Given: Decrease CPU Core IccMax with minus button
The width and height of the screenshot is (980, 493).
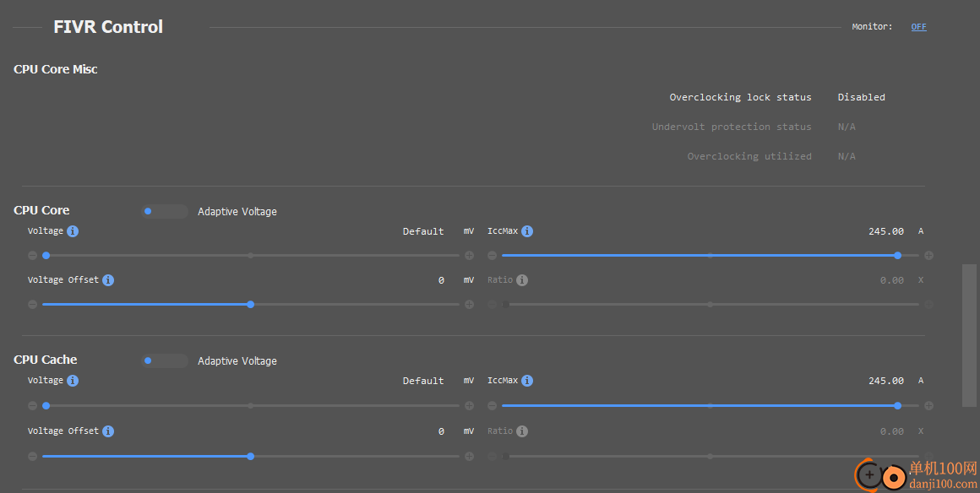Looking at the screenshot, I should click(492, 256).
